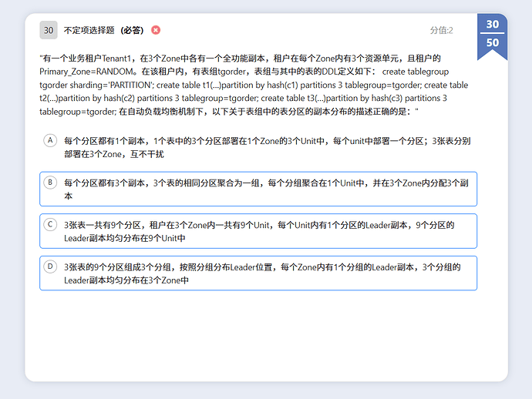Choose option B text about 每个分区都有3个副本

click(x=267, y=189)
